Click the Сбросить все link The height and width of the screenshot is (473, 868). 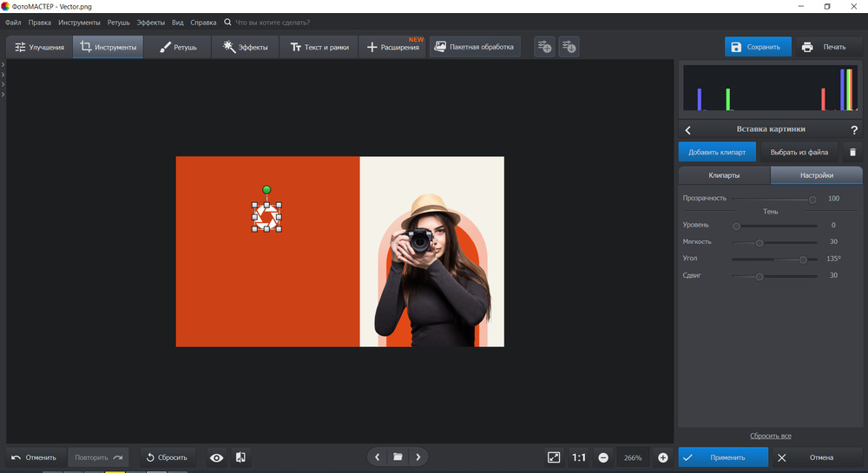pos(770,436)
